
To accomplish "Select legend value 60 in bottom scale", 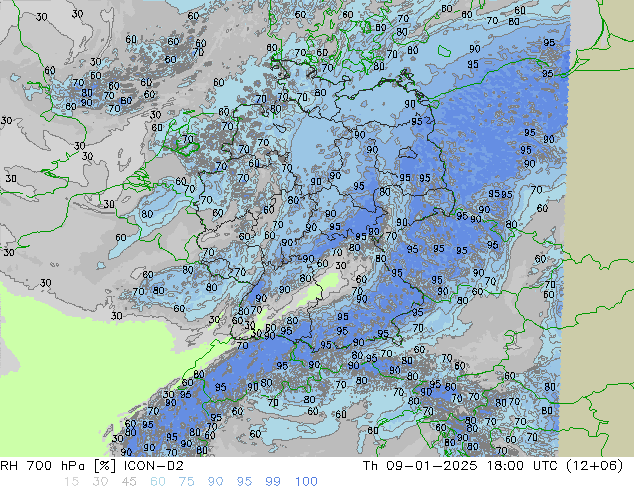I will [158, 482].
